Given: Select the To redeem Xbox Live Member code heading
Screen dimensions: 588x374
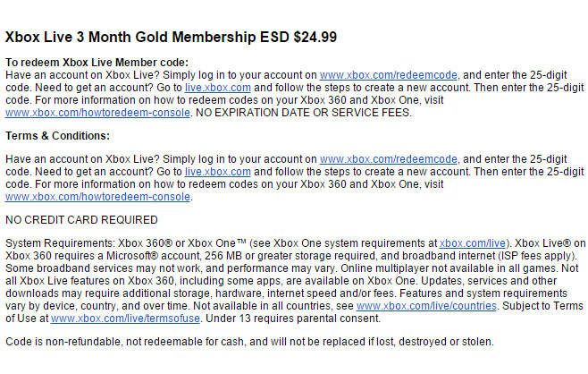Looking at the screenshot, I should 97,63.
